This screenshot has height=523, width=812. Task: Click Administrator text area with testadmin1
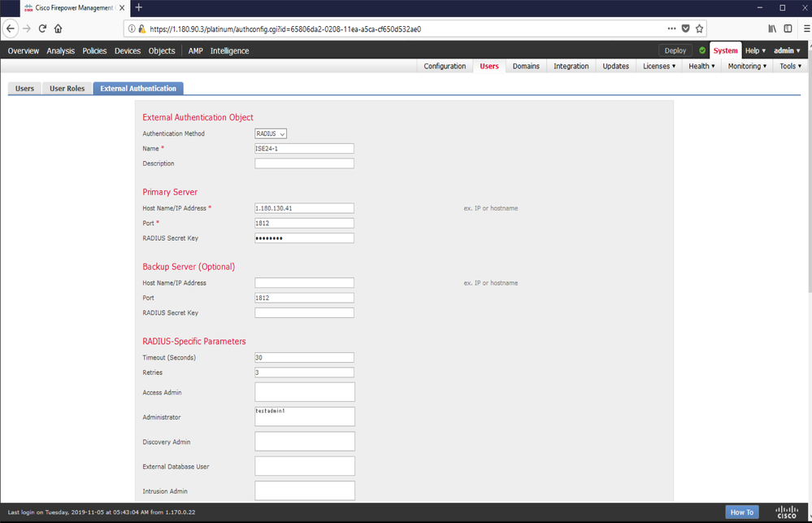click(x=305, y=416)
